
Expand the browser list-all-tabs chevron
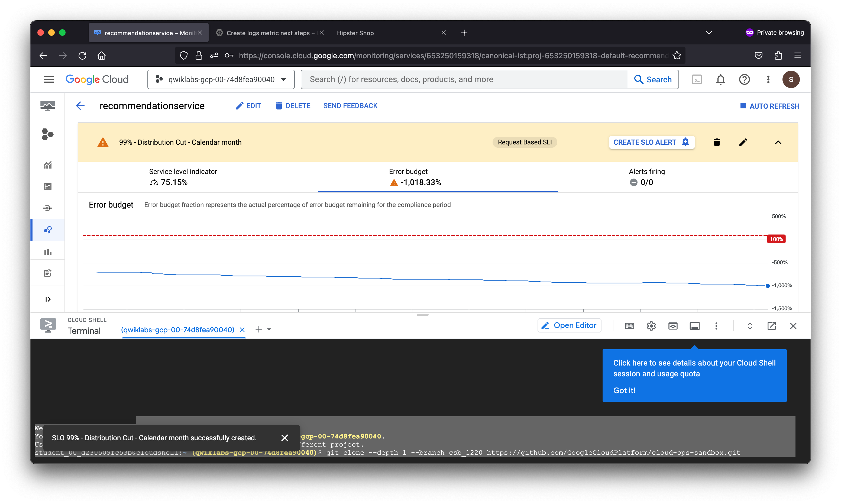click(709, 33)
